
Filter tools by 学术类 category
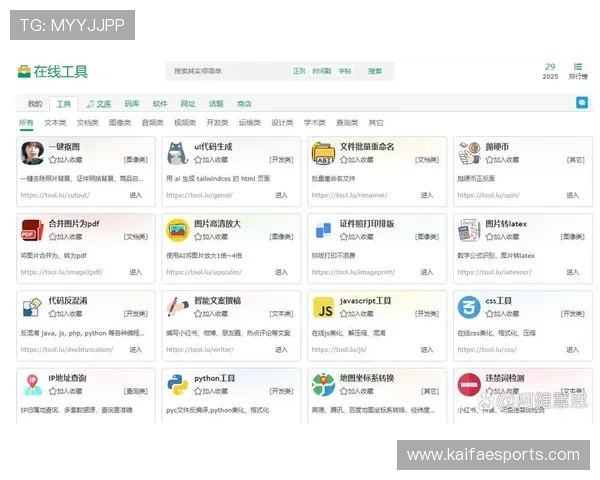(x=315, y=122)
